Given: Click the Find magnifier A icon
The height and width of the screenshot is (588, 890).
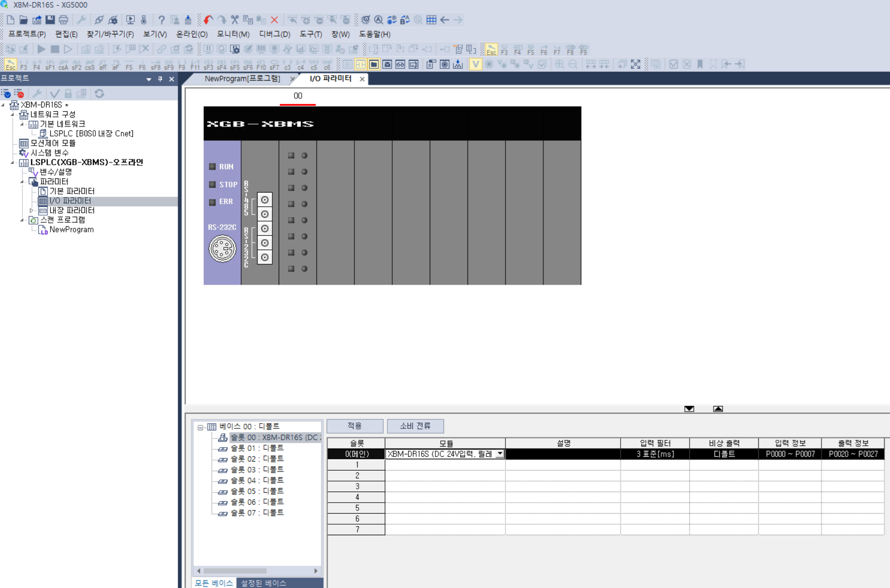Looking at the screenshot, I should 379,20.
